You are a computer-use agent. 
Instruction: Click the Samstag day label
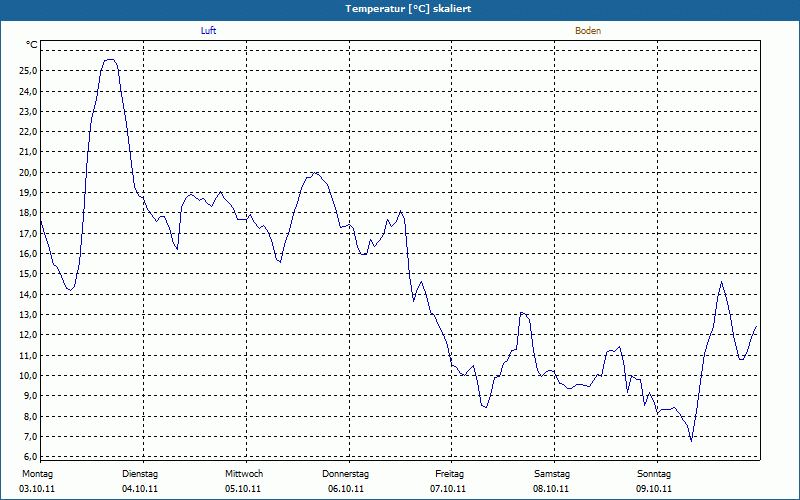point(552,474)
